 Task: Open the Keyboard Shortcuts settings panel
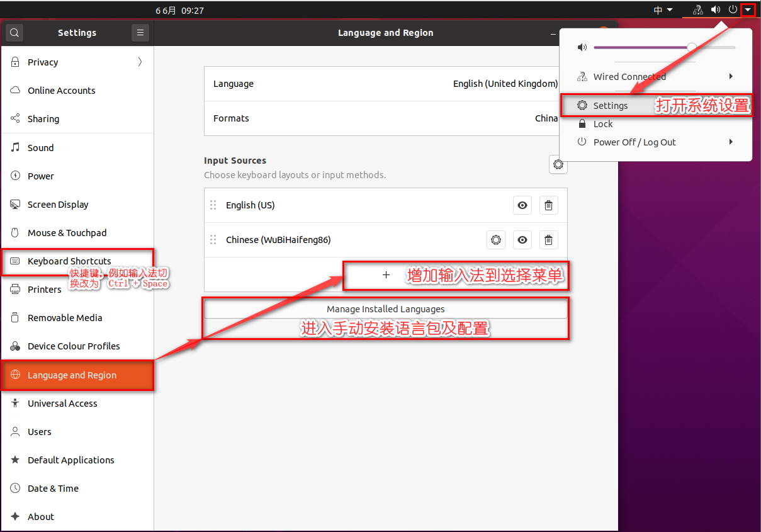tap(69, 261)
